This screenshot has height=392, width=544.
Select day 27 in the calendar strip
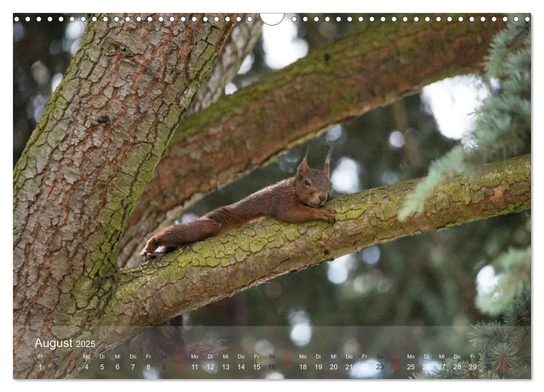pyautogui.click(x=442, y=367)
